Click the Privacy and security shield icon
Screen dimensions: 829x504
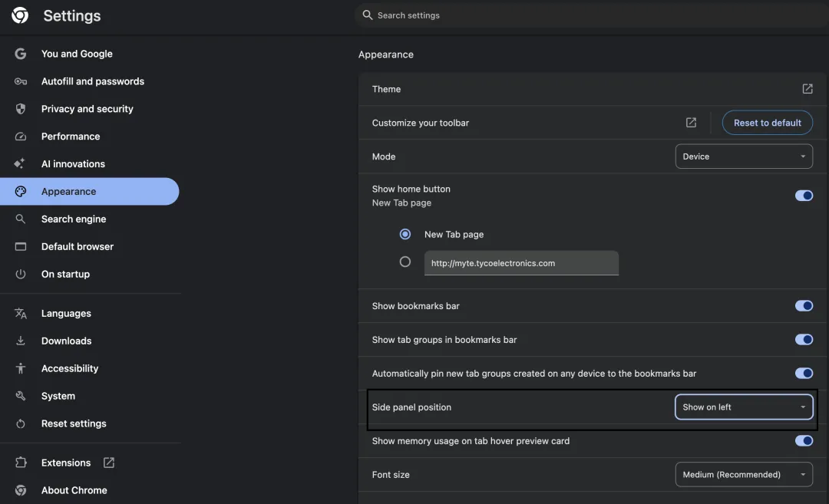21,109
